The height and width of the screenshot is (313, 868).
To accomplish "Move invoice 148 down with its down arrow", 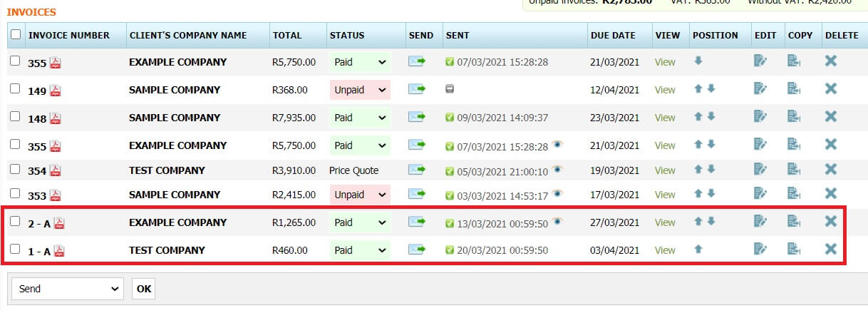I will tap(711, 116).
